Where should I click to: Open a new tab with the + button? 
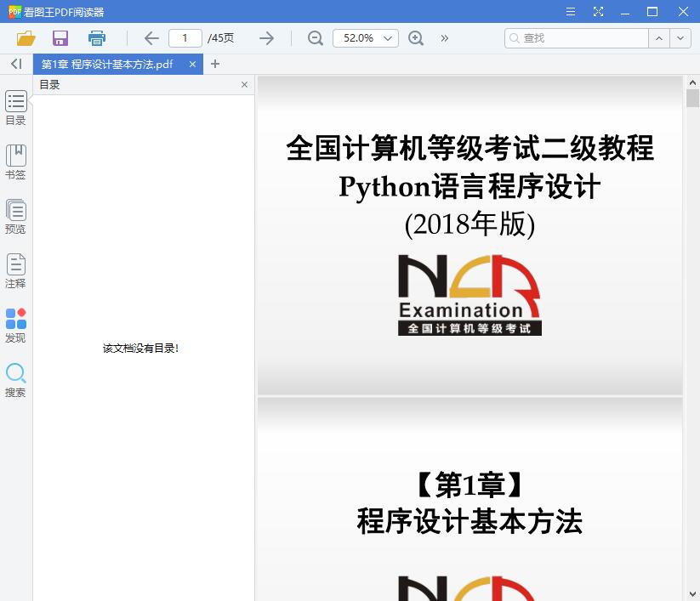coord(214,64)
